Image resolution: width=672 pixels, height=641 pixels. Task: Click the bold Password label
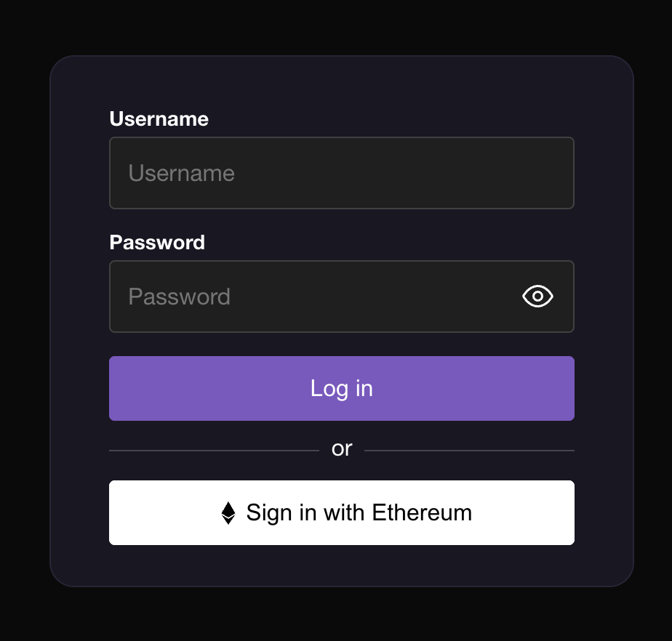tap(157, 243)
